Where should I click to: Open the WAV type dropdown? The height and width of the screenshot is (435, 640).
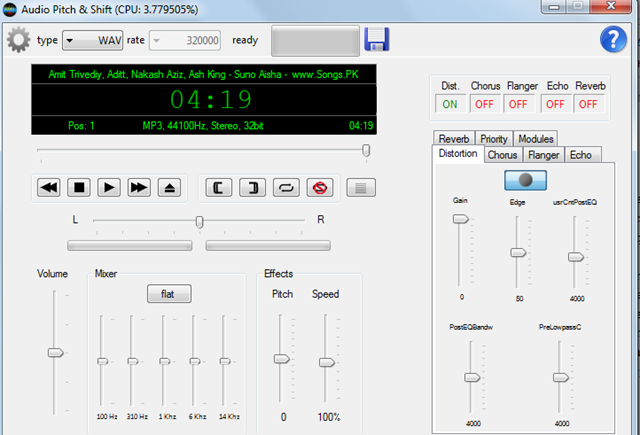click(x=93, y=41)
